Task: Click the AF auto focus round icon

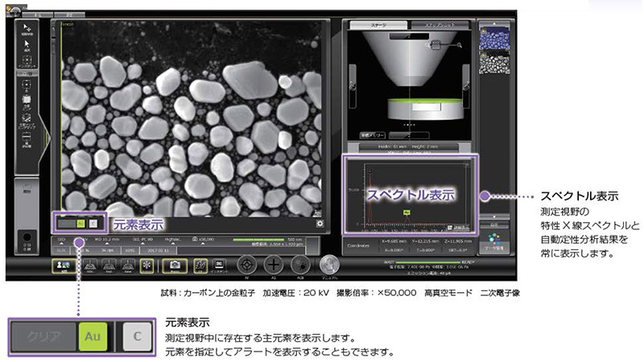Action: tap(245, 265)
